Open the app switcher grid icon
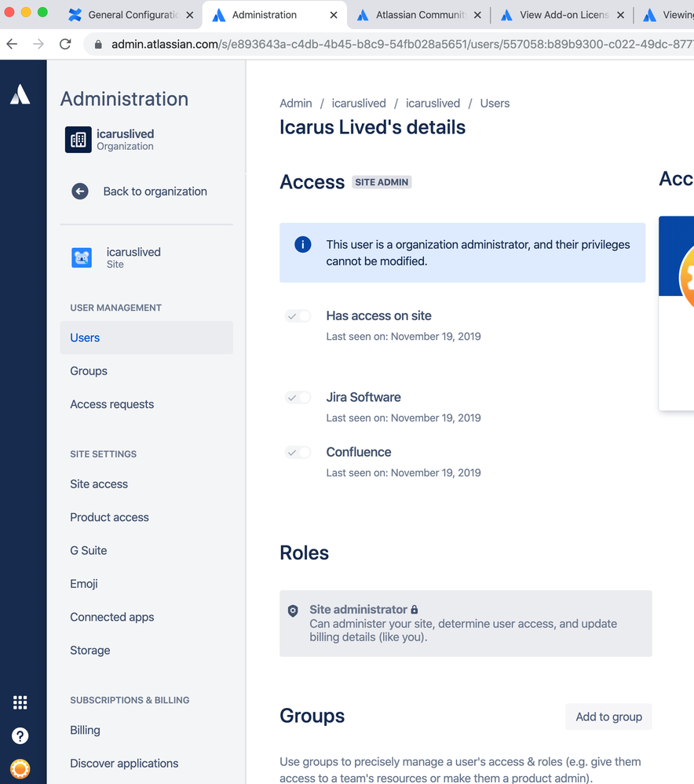The image size is (694, 784). [x=20, y=702]
